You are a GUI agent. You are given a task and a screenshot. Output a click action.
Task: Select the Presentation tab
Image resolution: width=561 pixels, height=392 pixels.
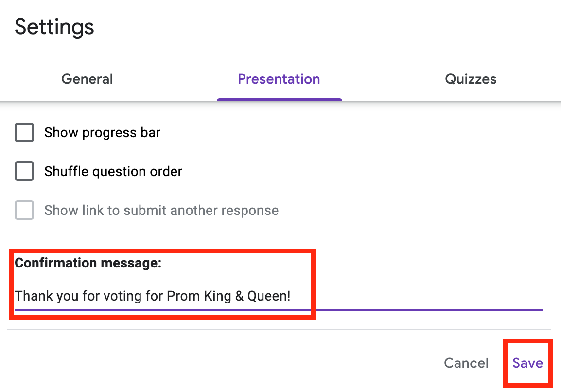[279, 79]
